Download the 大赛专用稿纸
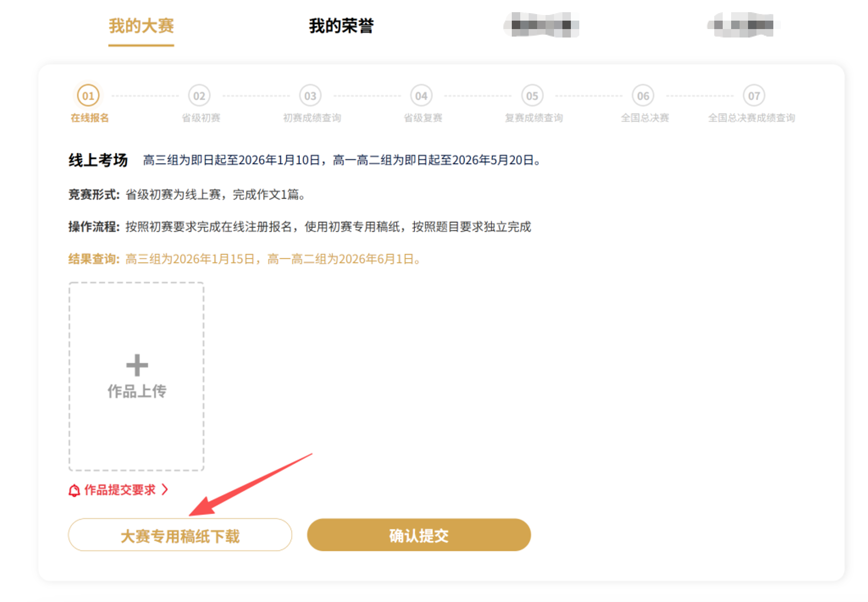 click(180, 535)
